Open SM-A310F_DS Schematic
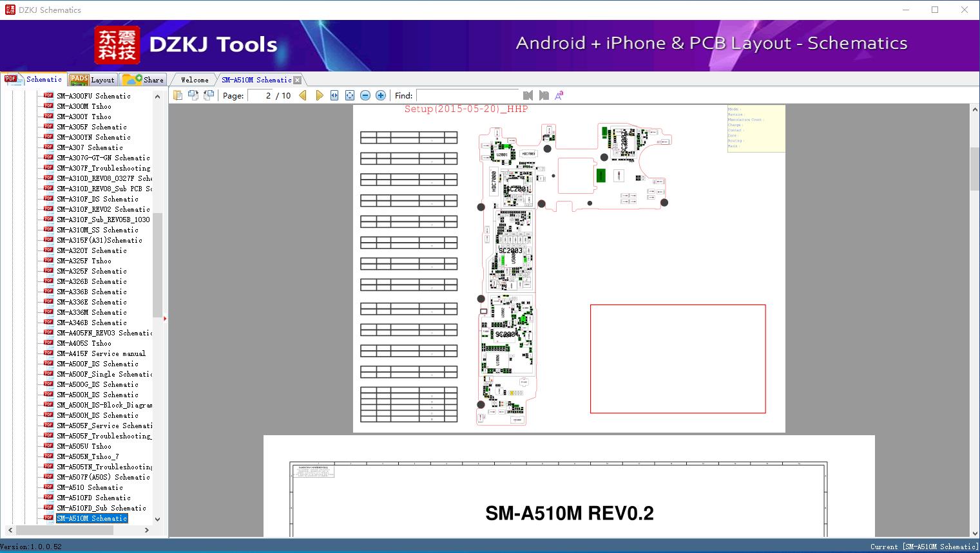Viewport: 980px width, 553px height. [97, 199]
